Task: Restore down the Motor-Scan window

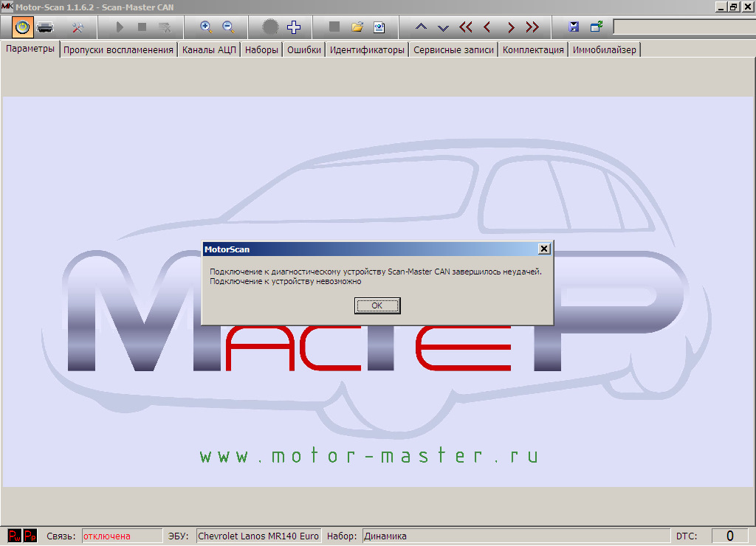Action: pos(734,7)
